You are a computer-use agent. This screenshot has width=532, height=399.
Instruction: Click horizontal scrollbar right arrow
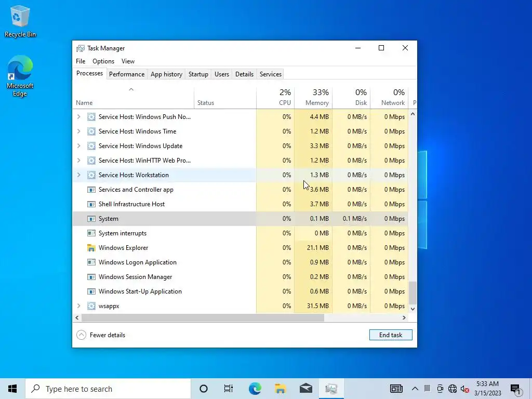[x=404, y=317]
